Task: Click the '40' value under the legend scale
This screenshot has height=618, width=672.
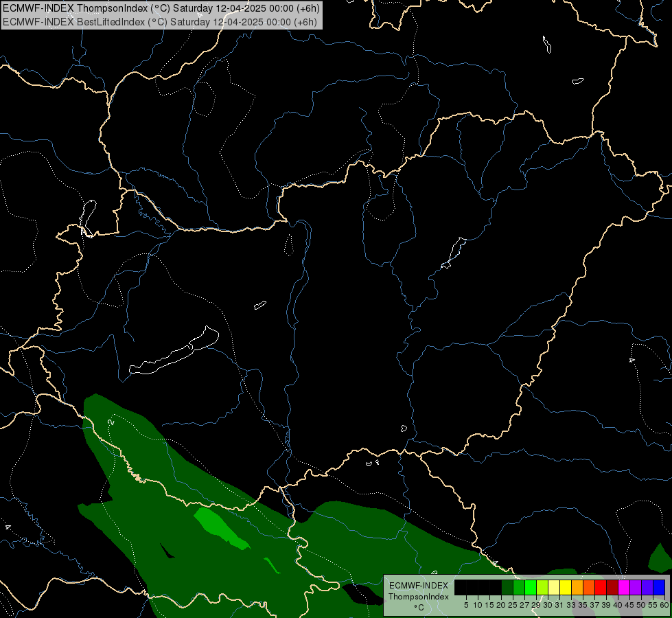Action: (x=618, y=605)
